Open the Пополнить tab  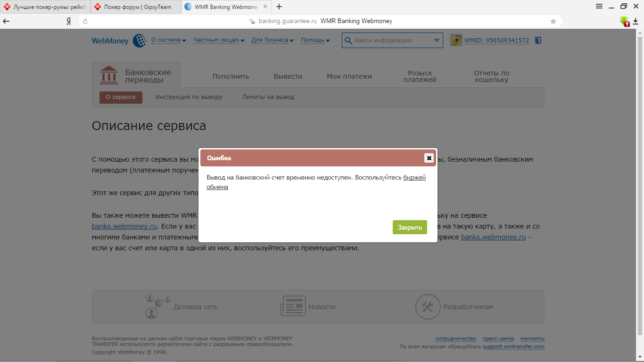click(231, 76)
